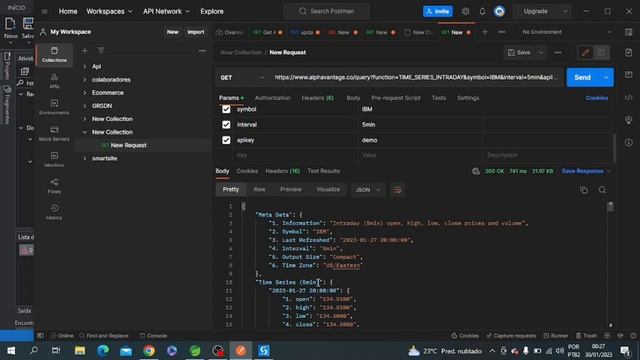Viewport: 640px width, 360px height.
Task: Switch to the Authorization tab
Action: tap(273, 98)
